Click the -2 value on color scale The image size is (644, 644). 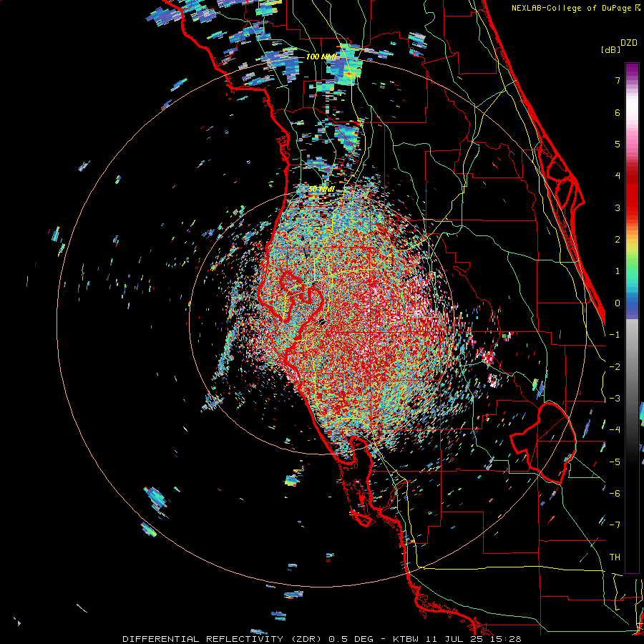[x=615, y=367]
